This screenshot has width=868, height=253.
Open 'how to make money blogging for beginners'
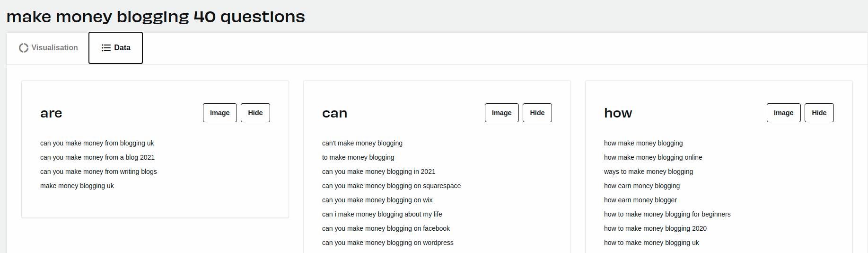click(x=667, y=214)
